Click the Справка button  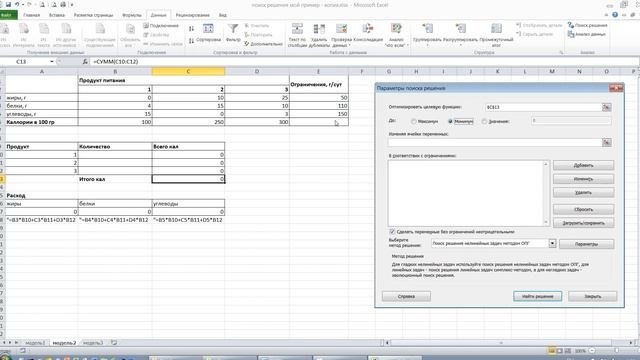[406, 296]
